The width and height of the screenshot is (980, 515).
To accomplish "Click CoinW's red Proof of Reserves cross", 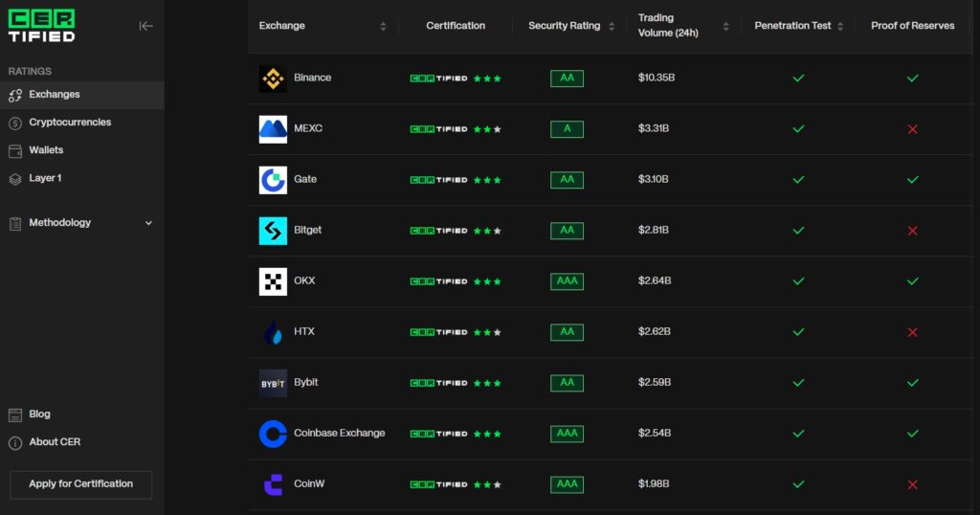I will tap(912, 484).
